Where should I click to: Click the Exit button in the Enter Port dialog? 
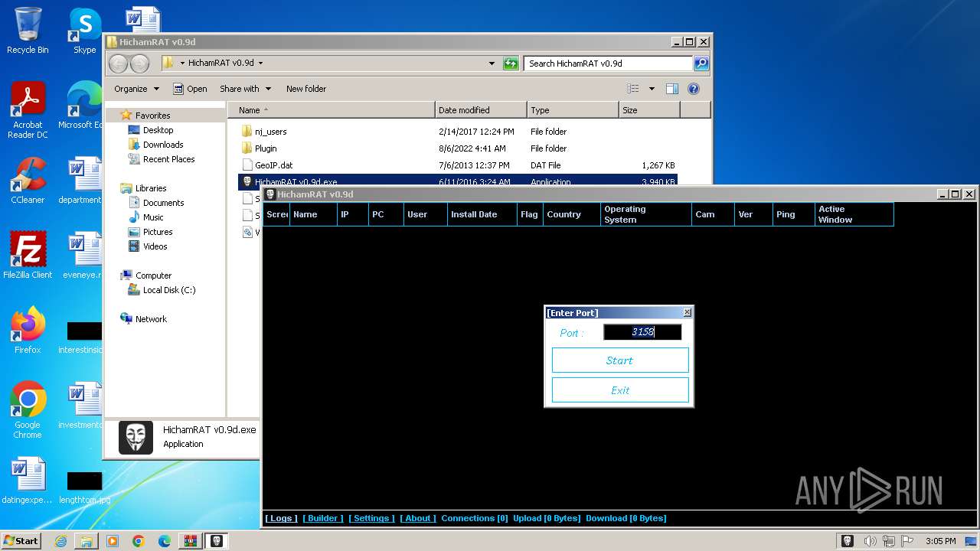(620, 390)
